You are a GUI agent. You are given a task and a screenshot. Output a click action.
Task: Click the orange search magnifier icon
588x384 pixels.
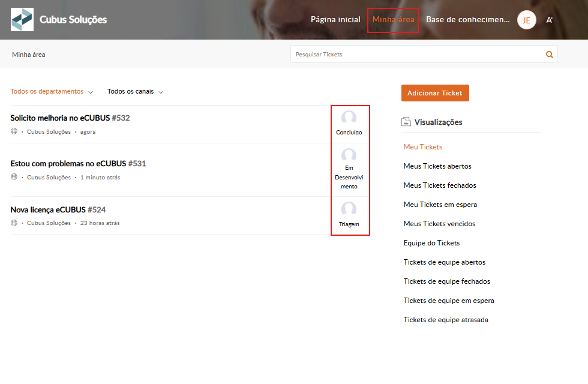coord(549,55)
